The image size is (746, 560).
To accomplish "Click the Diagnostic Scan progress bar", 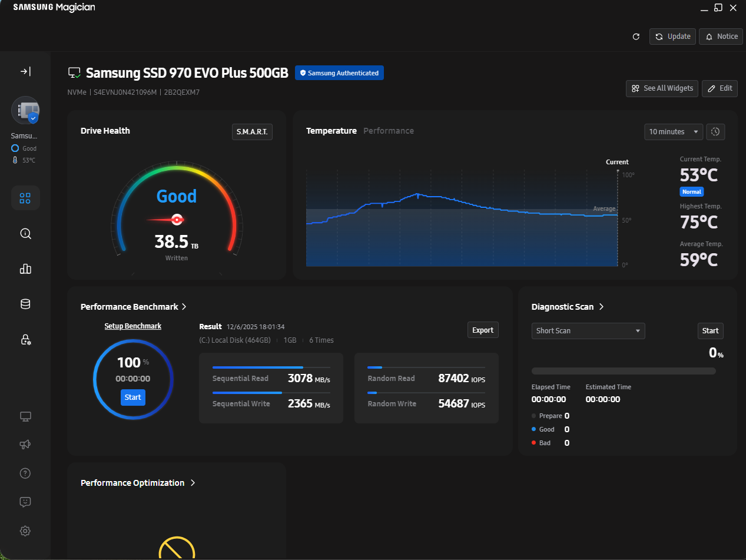I will pos(624,371).
